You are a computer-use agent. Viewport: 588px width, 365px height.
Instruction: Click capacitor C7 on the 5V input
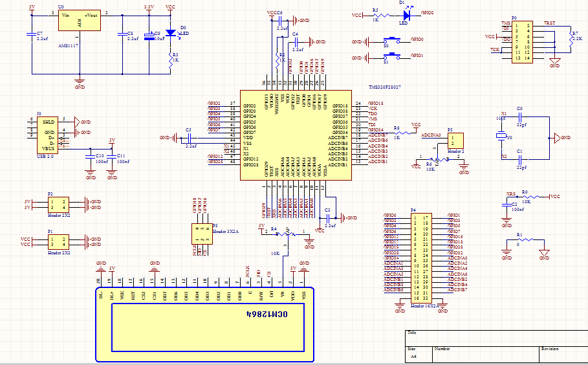click(x=32, y=34)
